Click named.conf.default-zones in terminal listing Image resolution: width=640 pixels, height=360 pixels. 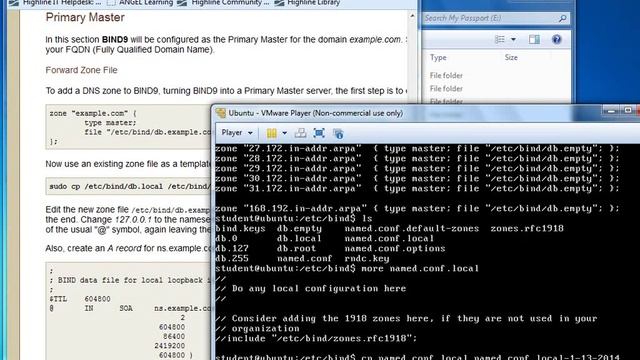(411, 229)
